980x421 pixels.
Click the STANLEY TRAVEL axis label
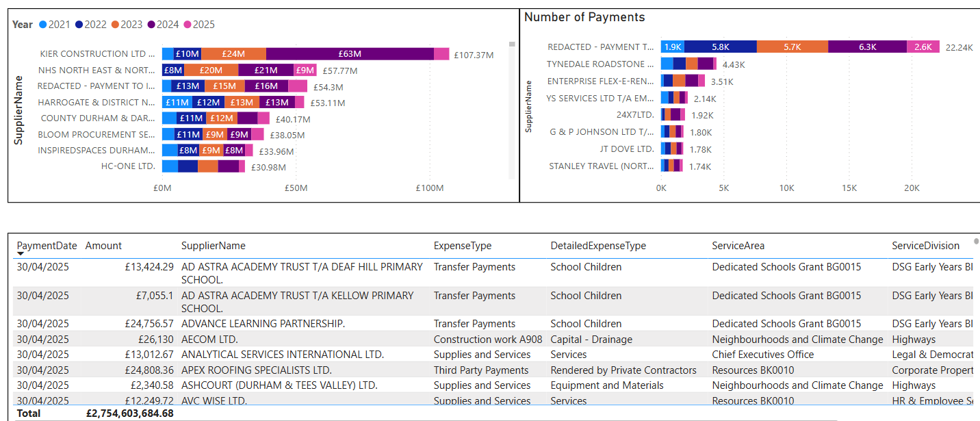pos(602,166)
